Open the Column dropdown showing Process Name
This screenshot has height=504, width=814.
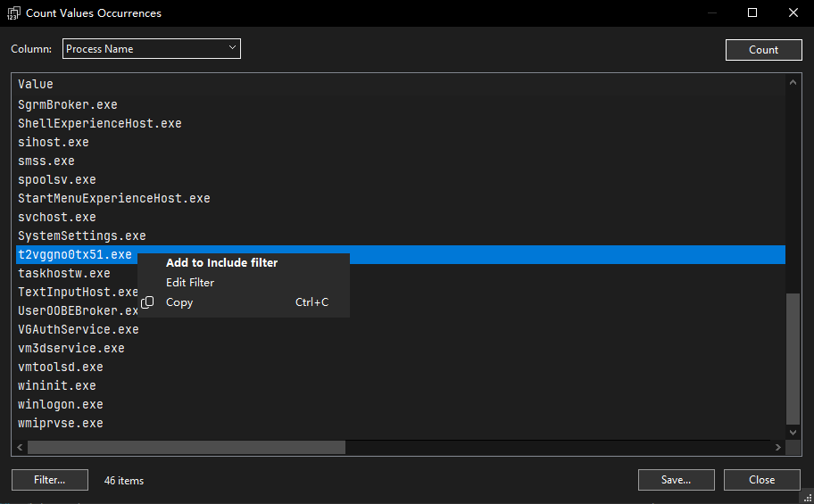coord(152,49)
